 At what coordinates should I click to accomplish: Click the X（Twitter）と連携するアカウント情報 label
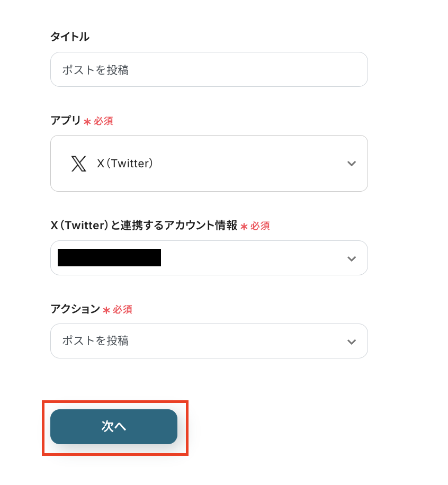(144, 226)
